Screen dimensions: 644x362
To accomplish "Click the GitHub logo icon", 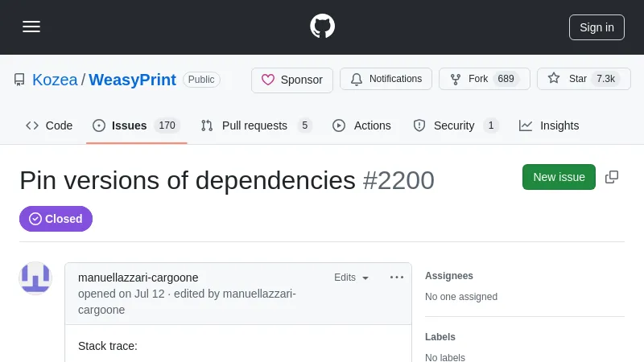I will [x=322, y=27].
